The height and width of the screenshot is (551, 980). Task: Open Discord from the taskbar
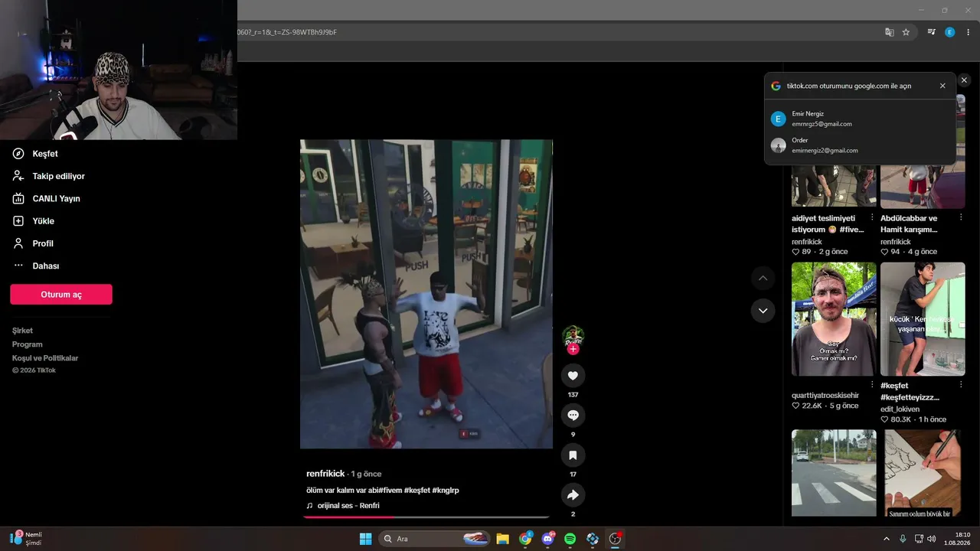(547, 539)
